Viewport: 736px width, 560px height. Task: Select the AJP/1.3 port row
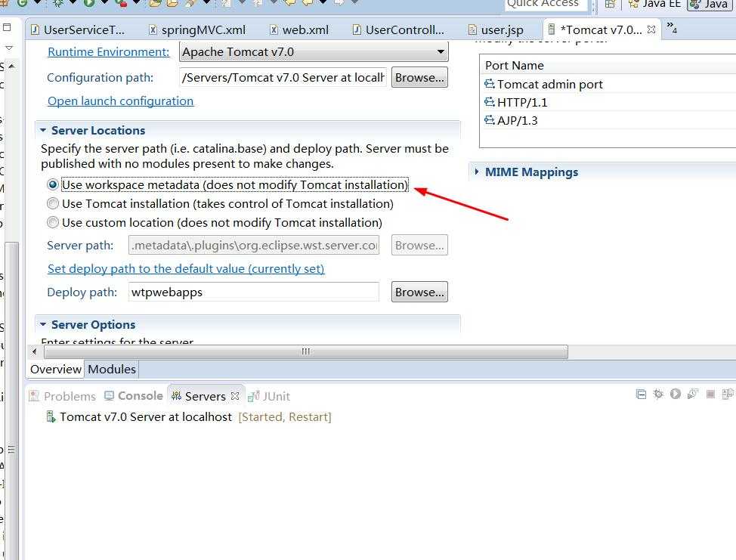pyautogui.click(x=608, y=121)
